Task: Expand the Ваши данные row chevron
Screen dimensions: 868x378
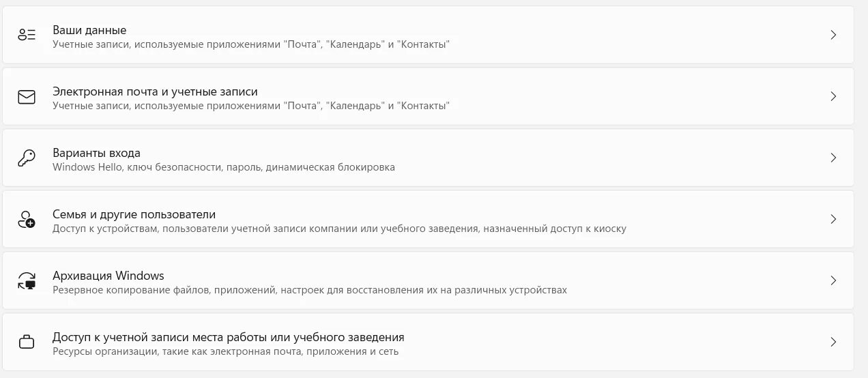Action: click(x=833, y=35)
